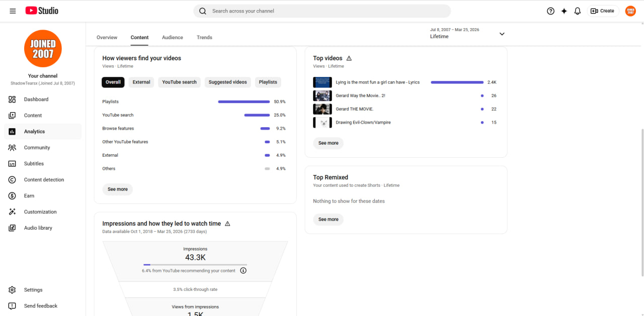Open Customization in the sidebar
This screenshot has height=316, width=644.
point(43,212)
